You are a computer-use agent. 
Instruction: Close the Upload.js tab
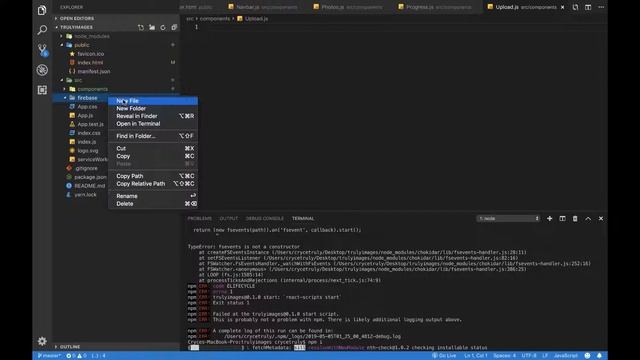562,7
